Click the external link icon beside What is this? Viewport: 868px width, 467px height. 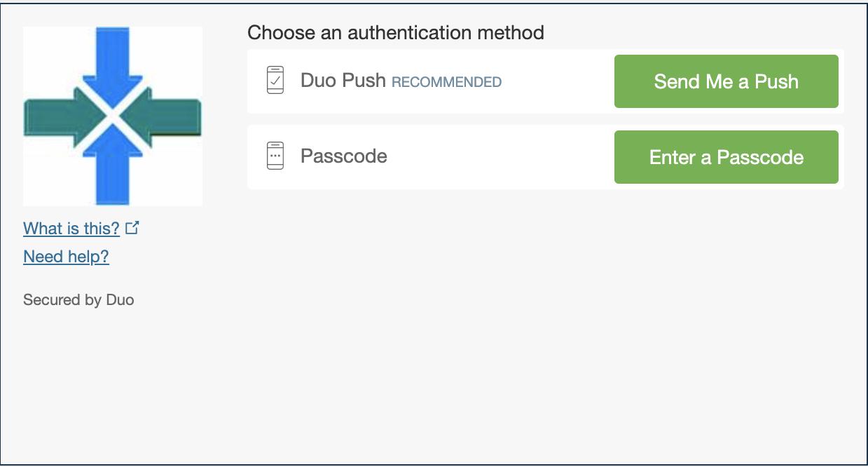tap(132, 228)
